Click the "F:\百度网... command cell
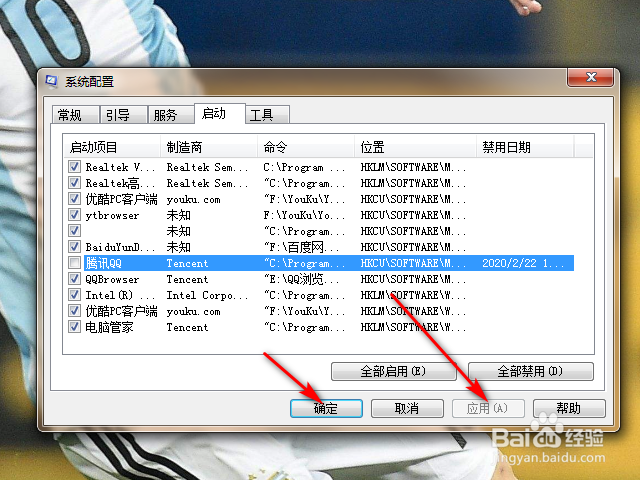This screenshot has height=480, width=640. click(304, 247)
